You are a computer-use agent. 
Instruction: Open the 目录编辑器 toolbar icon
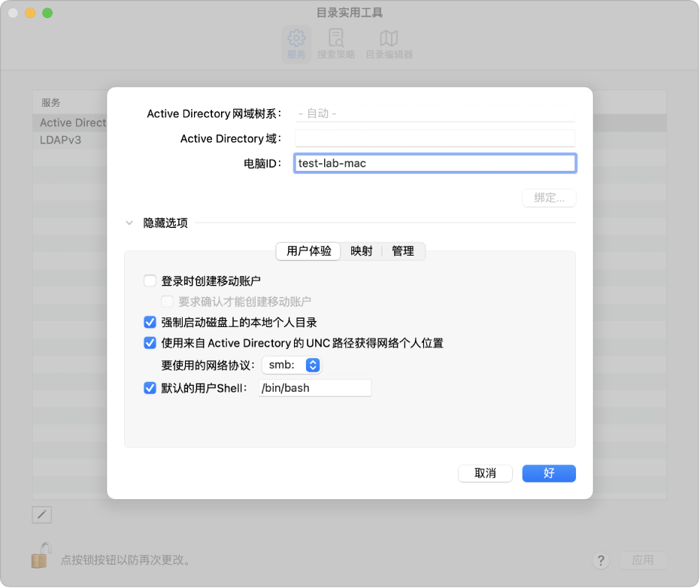point(389,44)
